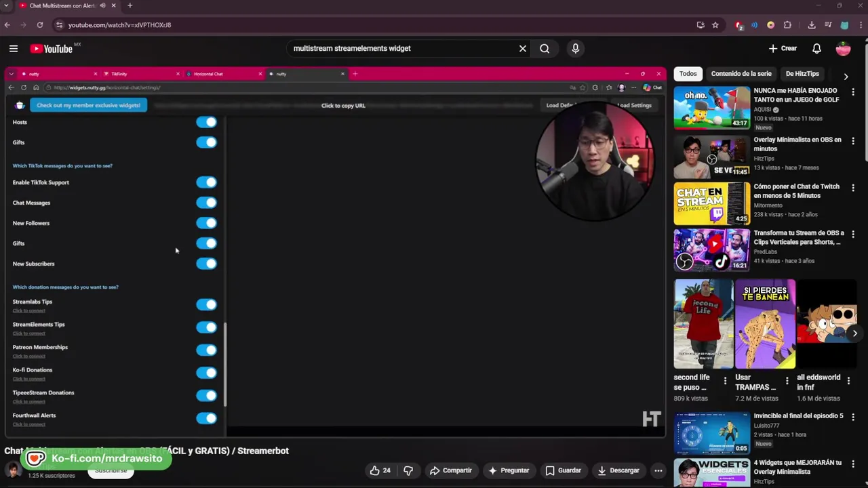Toggle the Ko-fi Donations switch
This screenshot has height=488, width=868.
click(x=206, y=373)
